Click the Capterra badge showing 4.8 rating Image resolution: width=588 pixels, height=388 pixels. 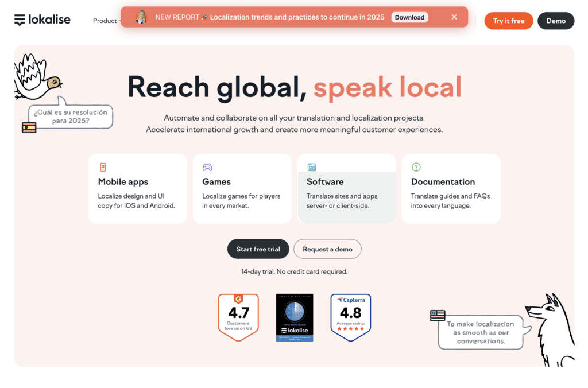coord(351,316)
